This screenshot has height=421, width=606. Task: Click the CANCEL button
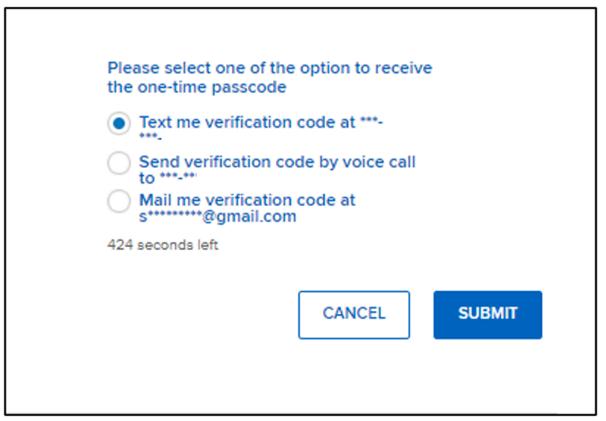point(353,314)
